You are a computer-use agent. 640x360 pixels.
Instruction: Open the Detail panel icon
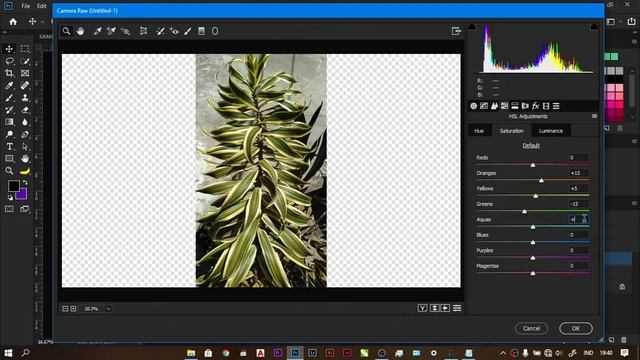coord(494,106)
